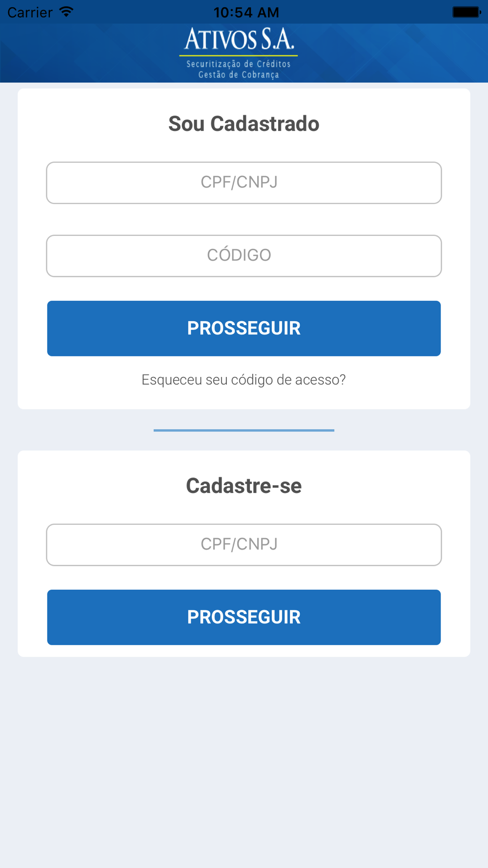Tap the empty gray area below Cadastre-se card
The height and width of the screenshot is (868, 488).
point(244,762)
